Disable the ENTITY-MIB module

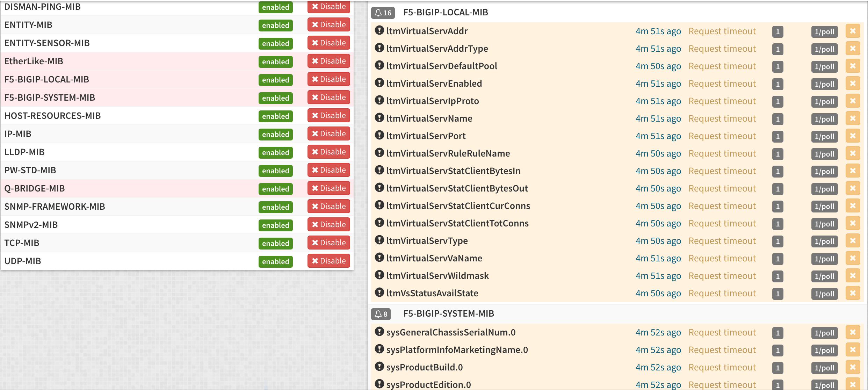pos(329,25)
